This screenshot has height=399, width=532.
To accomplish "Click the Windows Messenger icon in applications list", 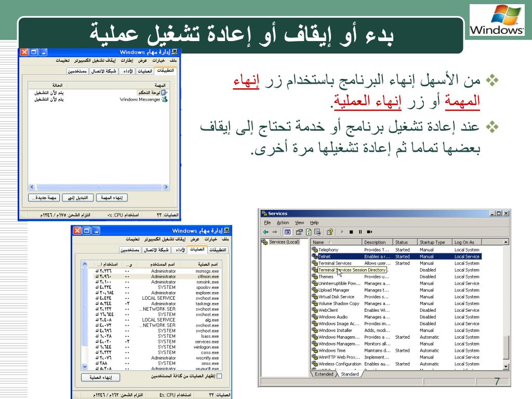I will (165, 99).
